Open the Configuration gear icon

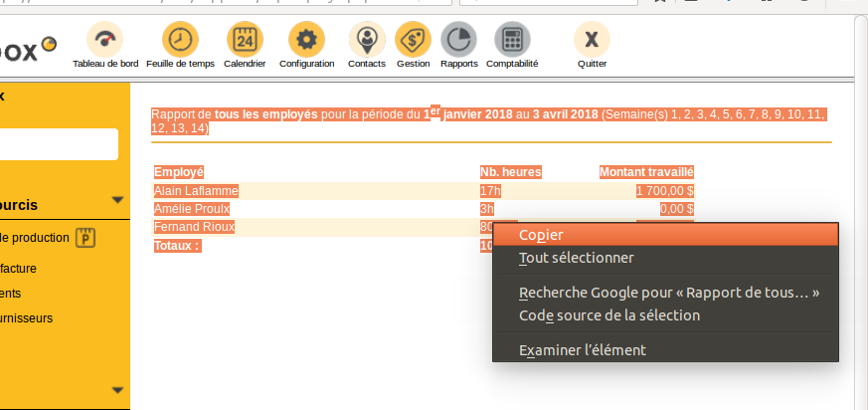306,40
